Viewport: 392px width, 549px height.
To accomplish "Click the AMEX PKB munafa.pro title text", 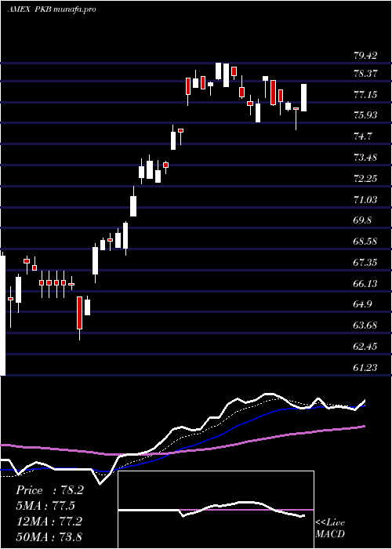I will coord(52,9).
